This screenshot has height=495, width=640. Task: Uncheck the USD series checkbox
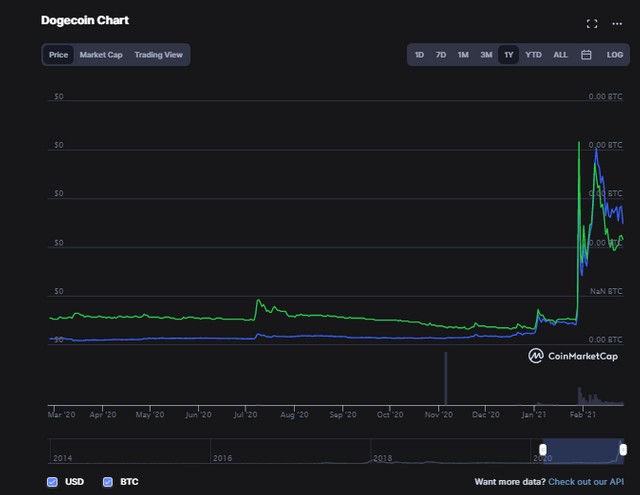coord(52,482)
